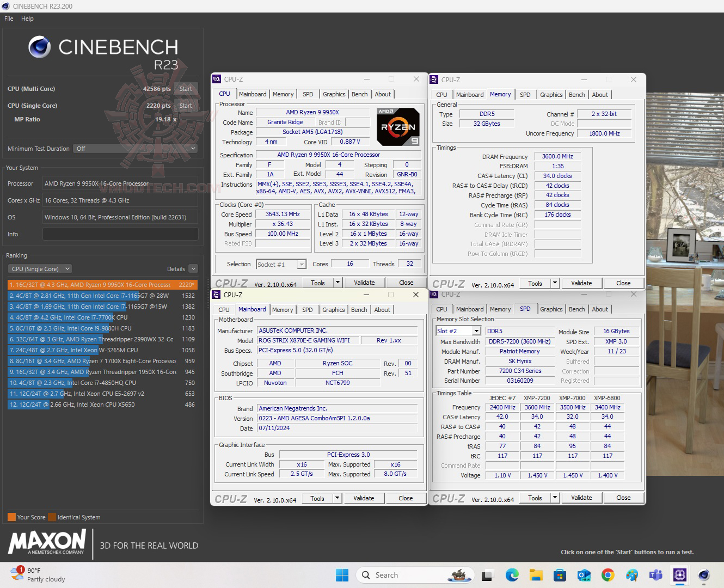The width and height of the screenshot is (724, 588).
Task: Click Validate in the CPU-Z Memory window
Action: coord(581,283)
